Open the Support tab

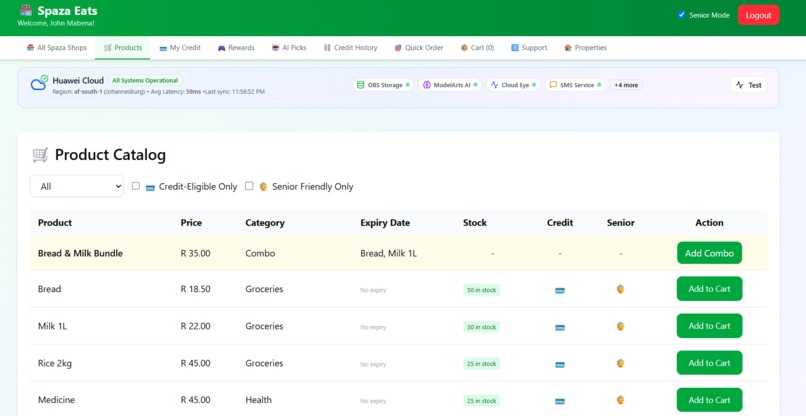pos(529,48)
